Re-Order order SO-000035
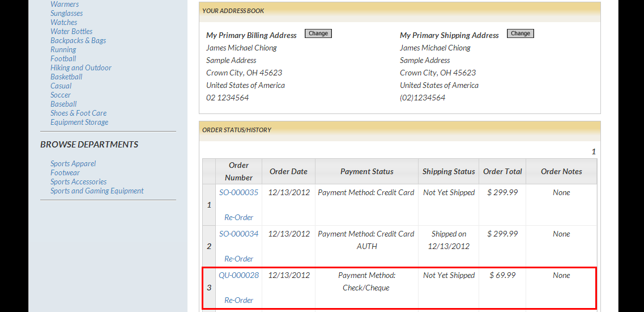 pos(238,217)
